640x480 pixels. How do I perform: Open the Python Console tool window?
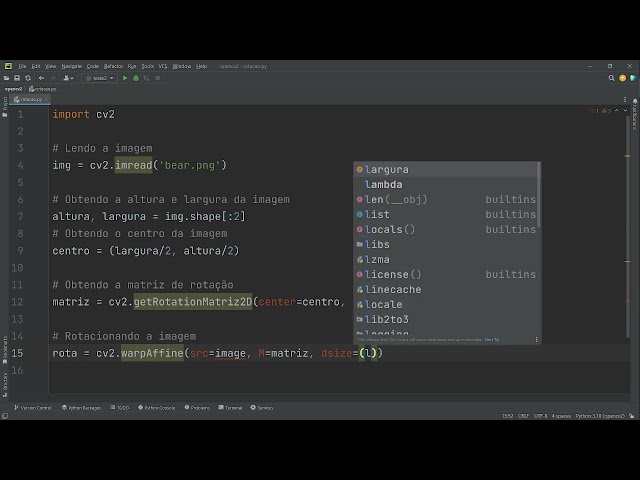(157, 408)
